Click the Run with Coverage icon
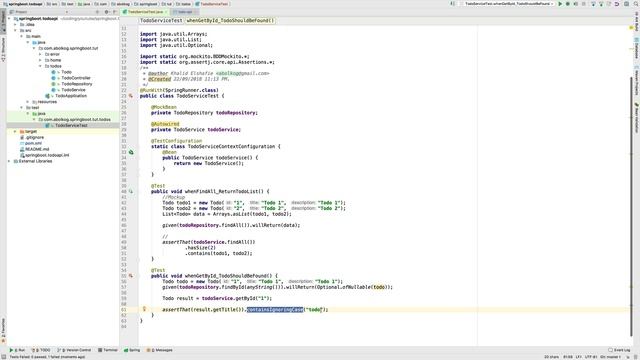640x360 pixels. point(576,4)
